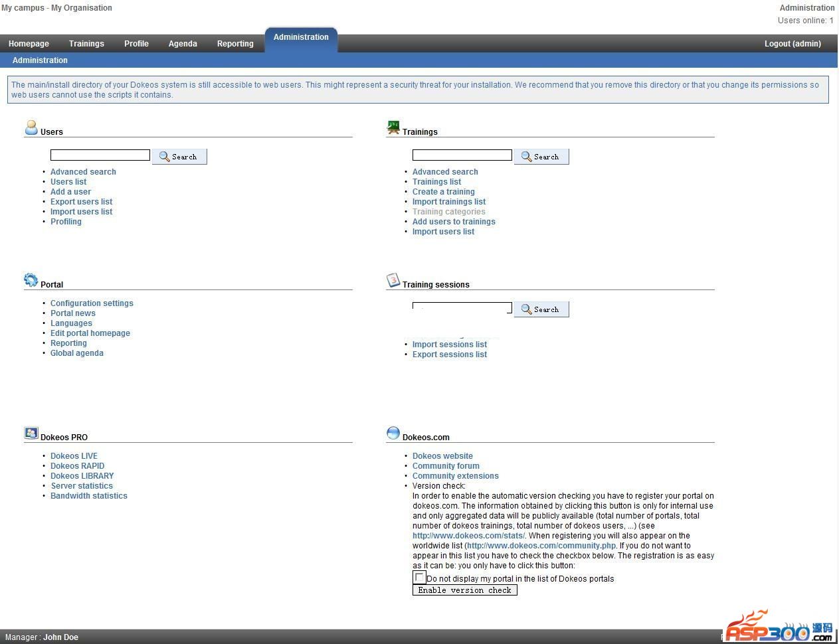Open Users Advanced search link
The image size is (839, 644).
tap(83, 172)
